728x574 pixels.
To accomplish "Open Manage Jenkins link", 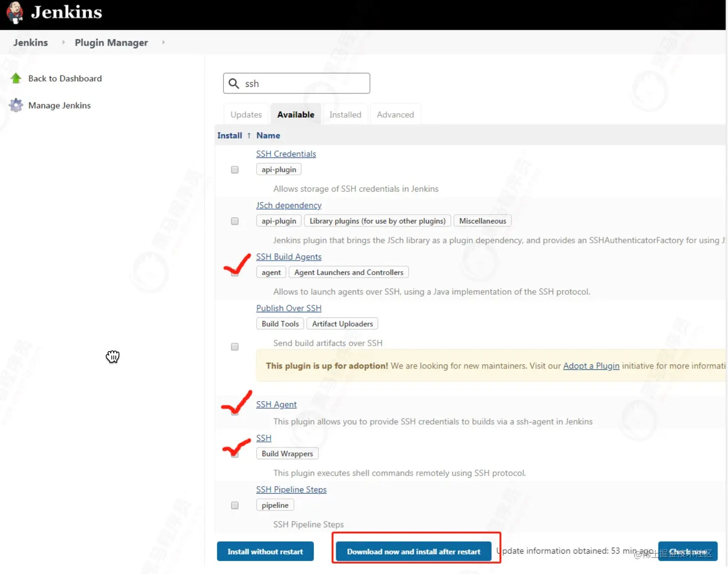I will 60,105.
